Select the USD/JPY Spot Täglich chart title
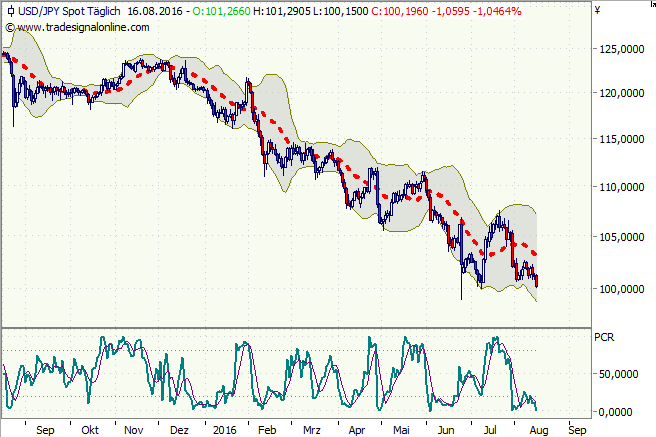This screenshot has height=437, width=656. coord(69,11)
